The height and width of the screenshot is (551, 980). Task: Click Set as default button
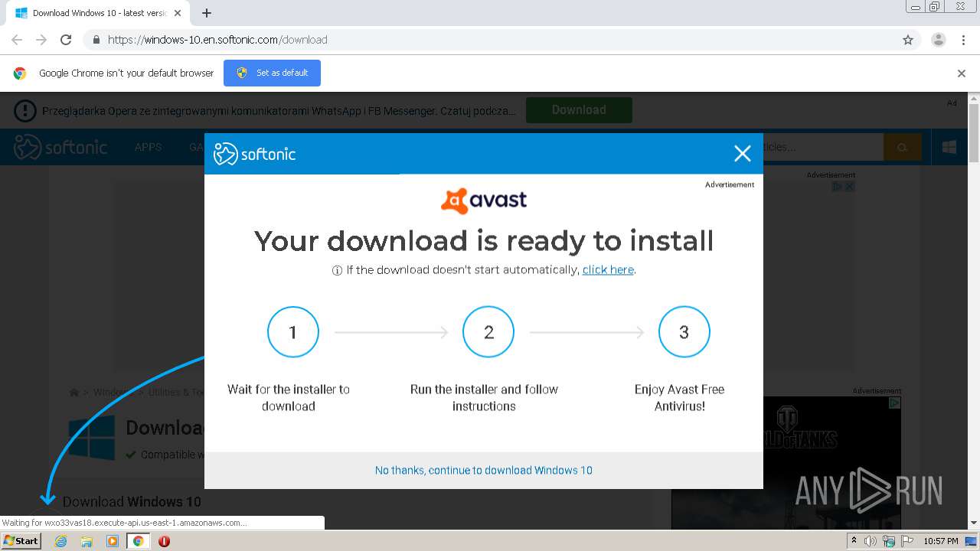[x=272, y=73]
